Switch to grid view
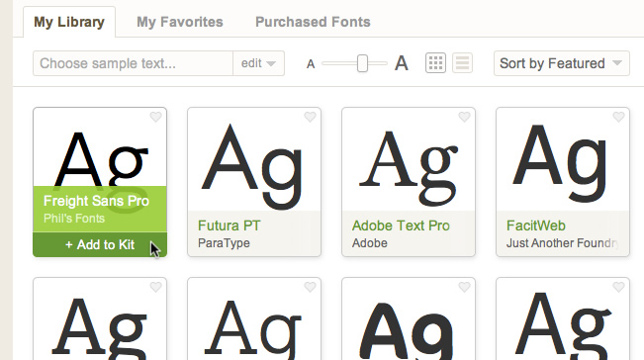 click(435, 63)
